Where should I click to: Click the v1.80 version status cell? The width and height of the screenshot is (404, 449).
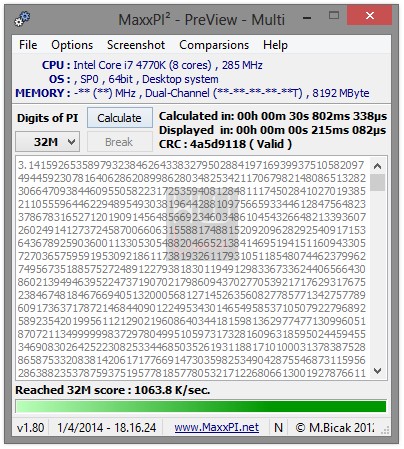coord(30,428)
